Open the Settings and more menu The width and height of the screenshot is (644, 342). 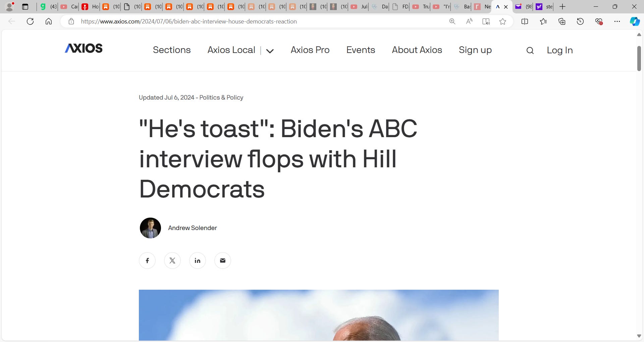point(617,21)
